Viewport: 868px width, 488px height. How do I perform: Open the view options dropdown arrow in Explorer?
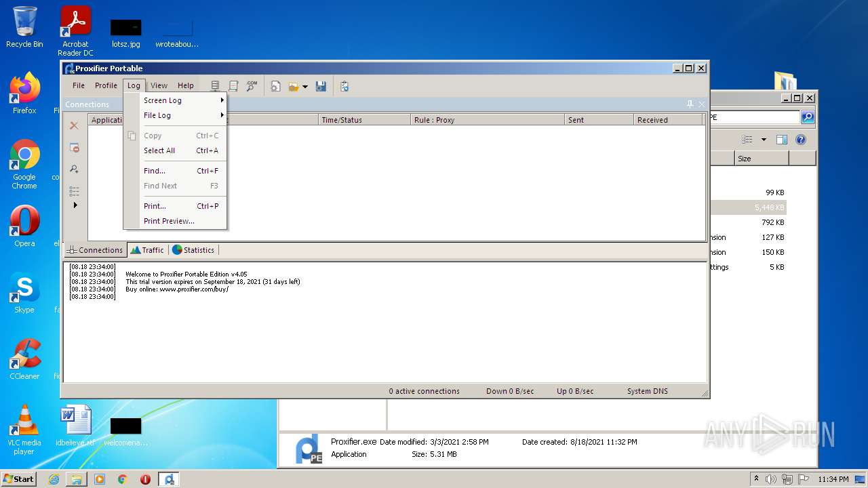click(764, 140)
